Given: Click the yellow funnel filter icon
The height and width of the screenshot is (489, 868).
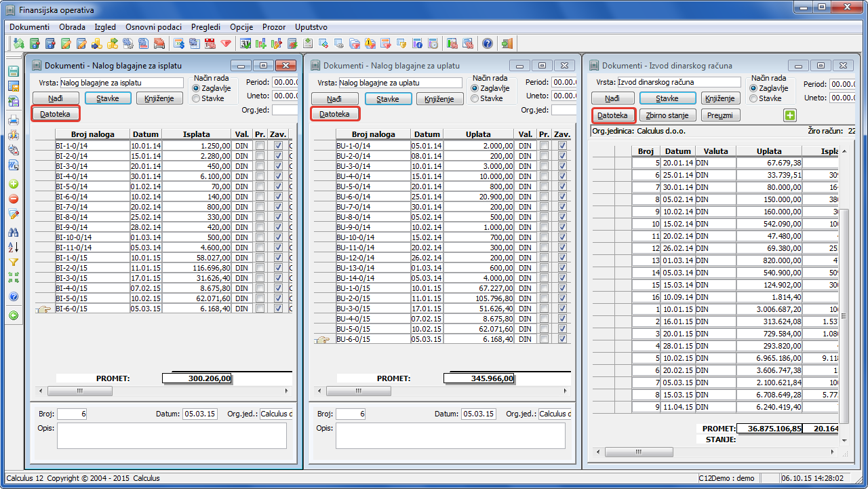Looking at the screenshot, I should point(13,262).
